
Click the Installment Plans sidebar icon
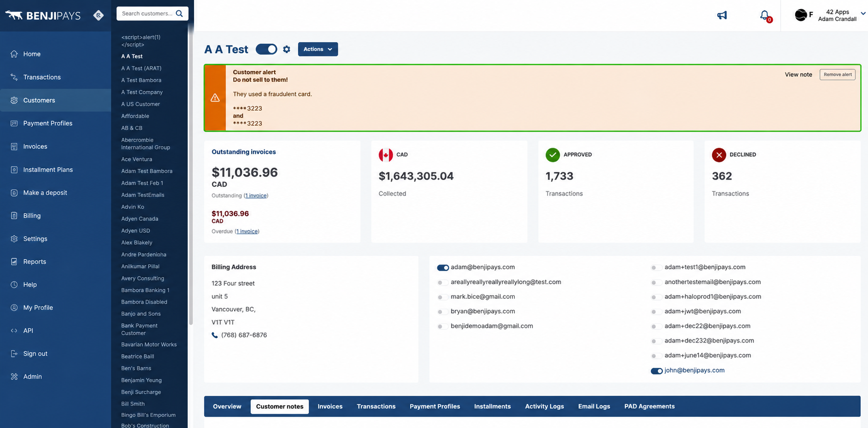tap(14, 170)
